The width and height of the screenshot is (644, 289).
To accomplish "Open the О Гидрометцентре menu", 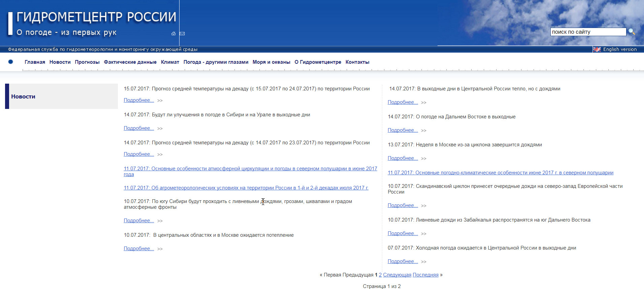I will click(x=318, y=62).
